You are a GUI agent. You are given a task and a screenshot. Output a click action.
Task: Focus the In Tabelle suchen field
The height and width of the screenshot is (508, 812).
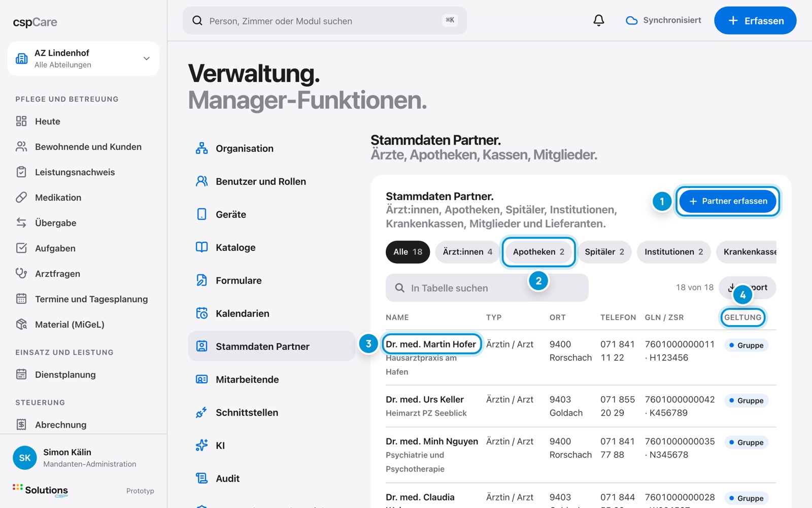point(487,288)
